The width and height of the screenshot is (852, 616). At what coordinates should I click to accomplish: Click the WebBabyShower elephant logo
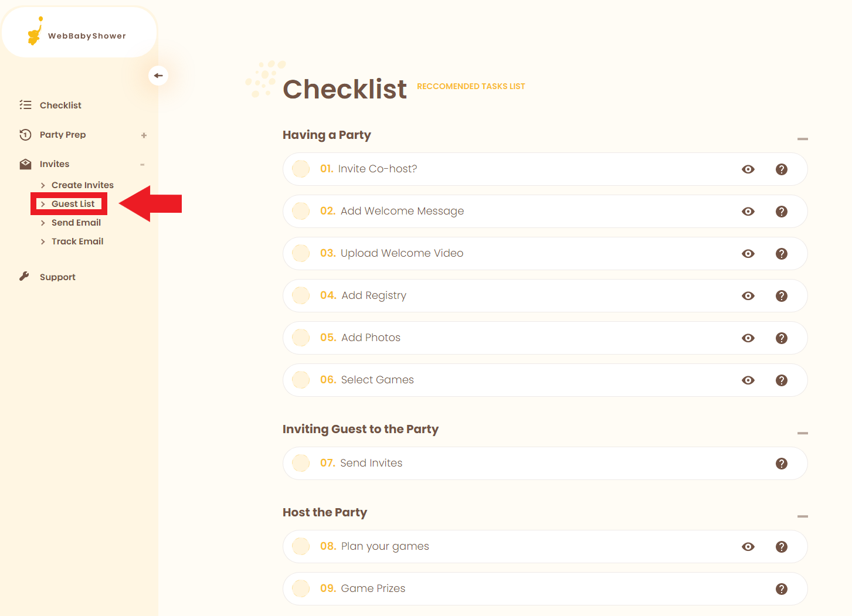point(35,32)
